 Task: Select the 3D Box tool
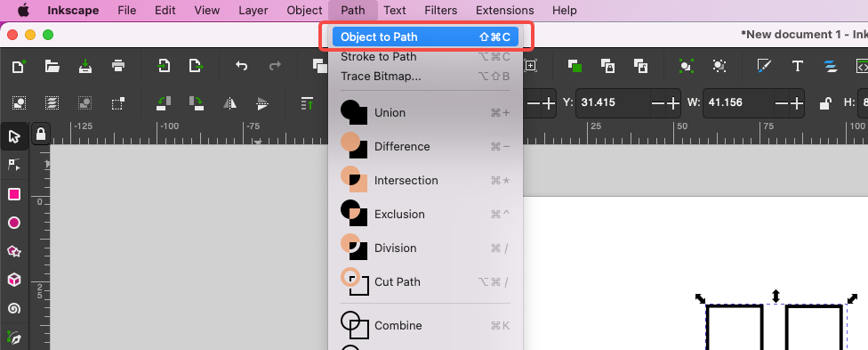tap(14, 280)
